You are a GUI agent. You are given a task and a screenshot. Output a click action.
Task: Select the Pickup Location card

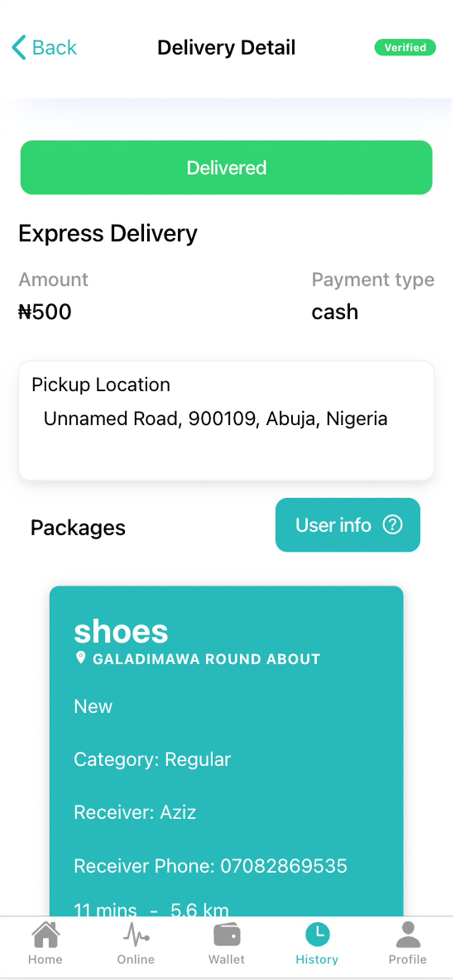pos(226,420)
